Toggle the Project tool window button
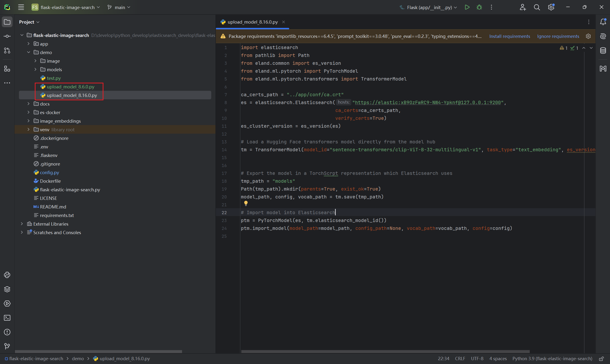The width and height of the screenshot is (610, 364). 7,22
